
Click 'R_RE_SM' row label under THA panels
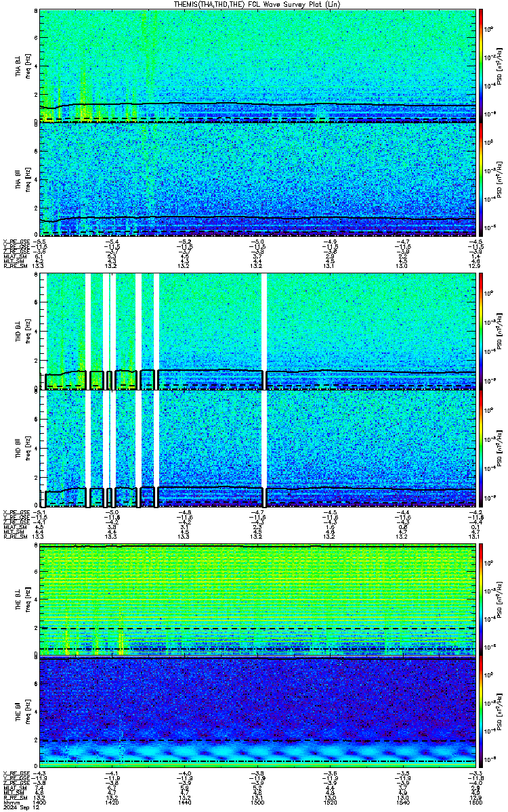pos(15,267)
